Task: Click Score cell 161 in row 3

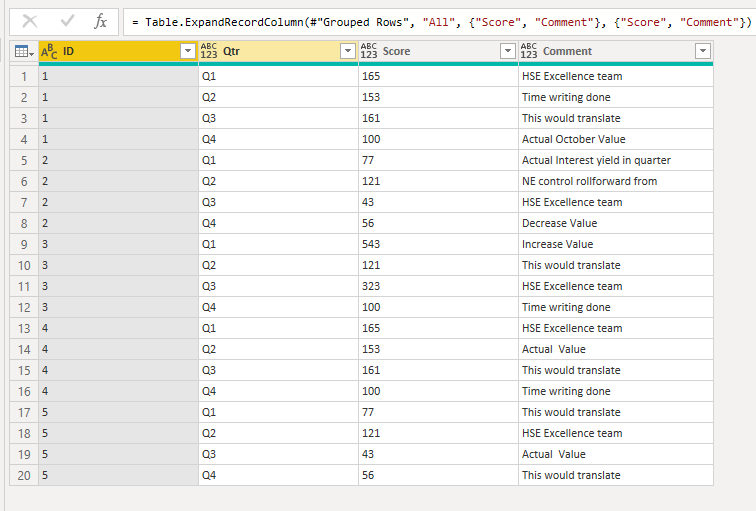Action: [x=438, y=118]
